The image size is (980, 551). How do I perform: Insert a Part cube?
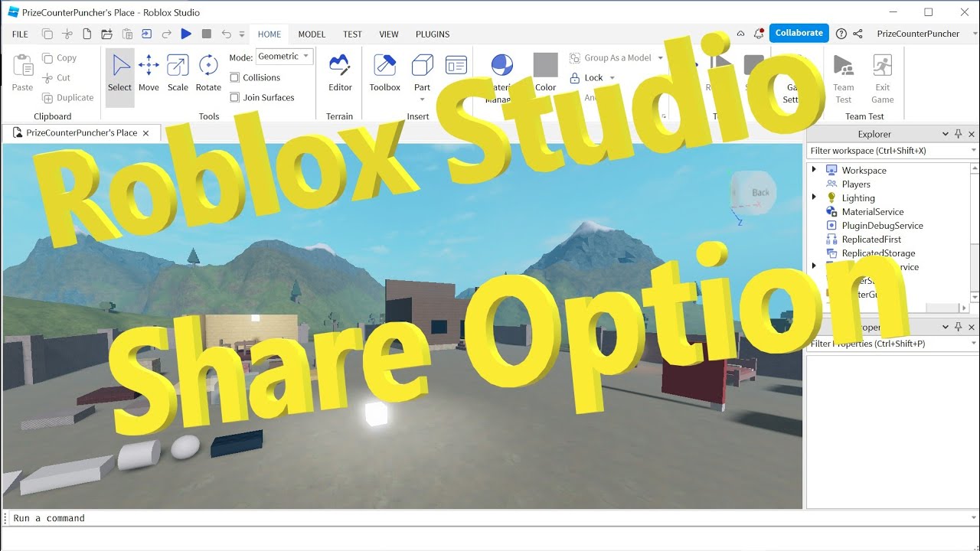pyautogui.click(x=422, y=66)
